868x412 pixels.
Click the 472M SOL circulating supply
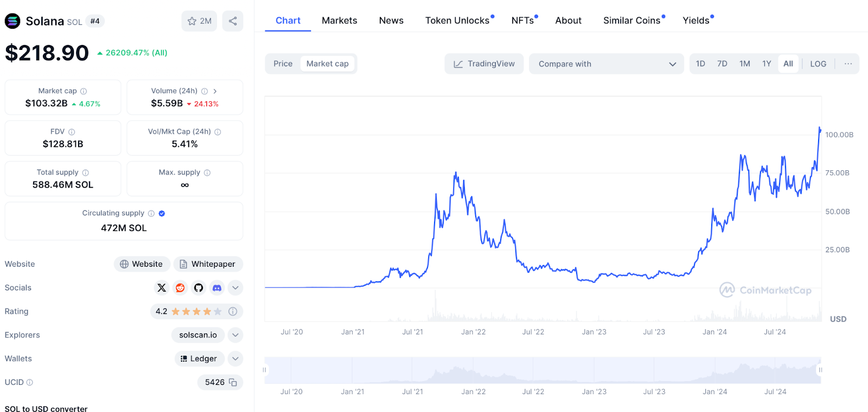point(124,228)
